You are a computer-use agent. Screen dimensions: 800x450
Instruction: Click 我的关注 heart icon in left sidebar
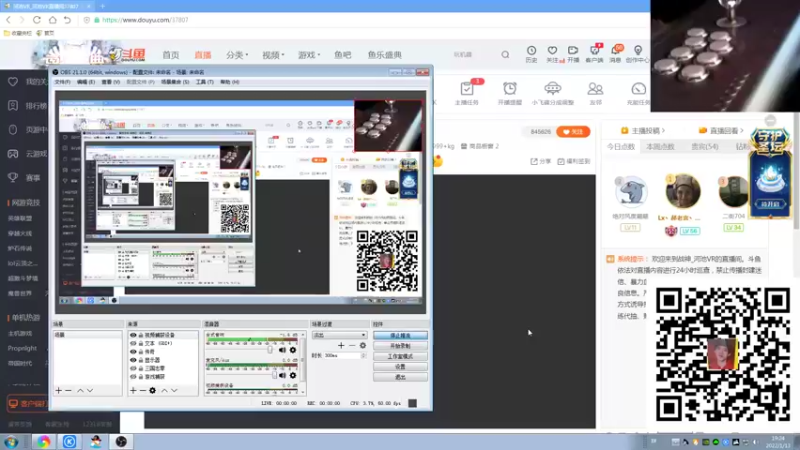tap(13, 82)
